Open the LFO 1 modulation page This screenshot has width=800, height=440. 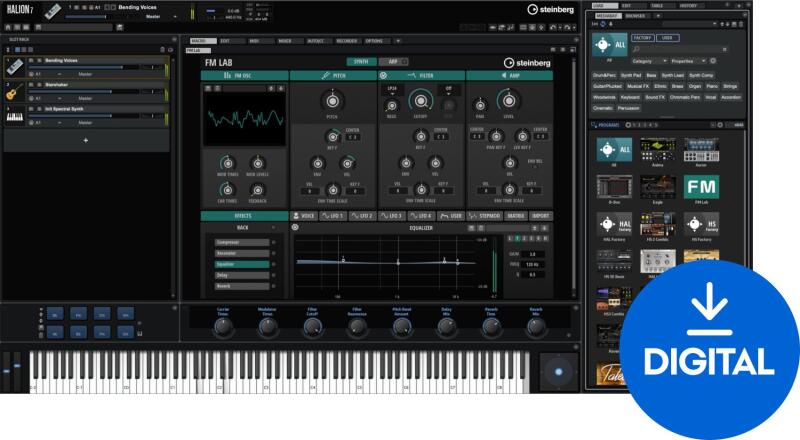click(x=331, y=216)
